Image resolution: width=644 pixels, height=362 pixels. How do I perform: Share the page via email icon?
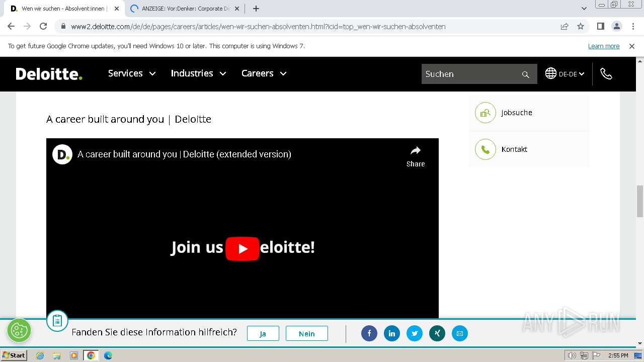click(x=460, y=333)
